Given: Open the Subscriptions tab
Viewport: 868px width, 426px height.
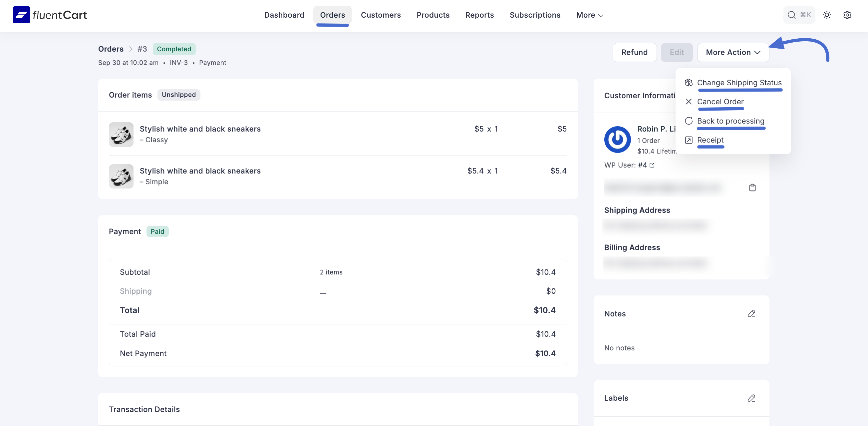Looking at the screenshot, I should click(x=535, y=15).
